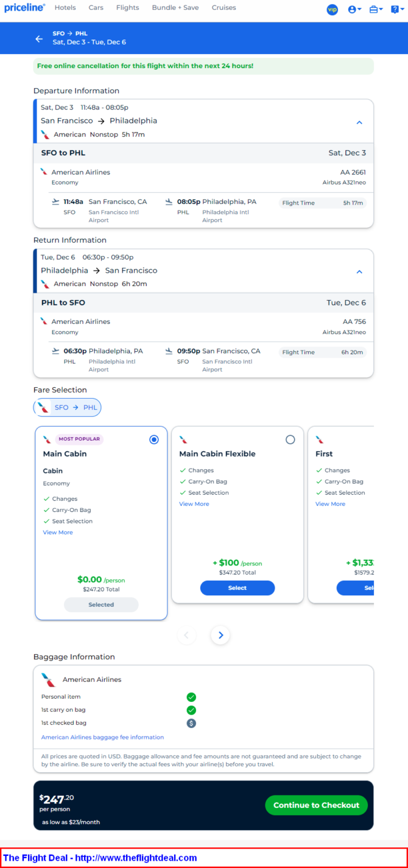Click View More under Main Cabin Flexible

[x=194, y=504]
